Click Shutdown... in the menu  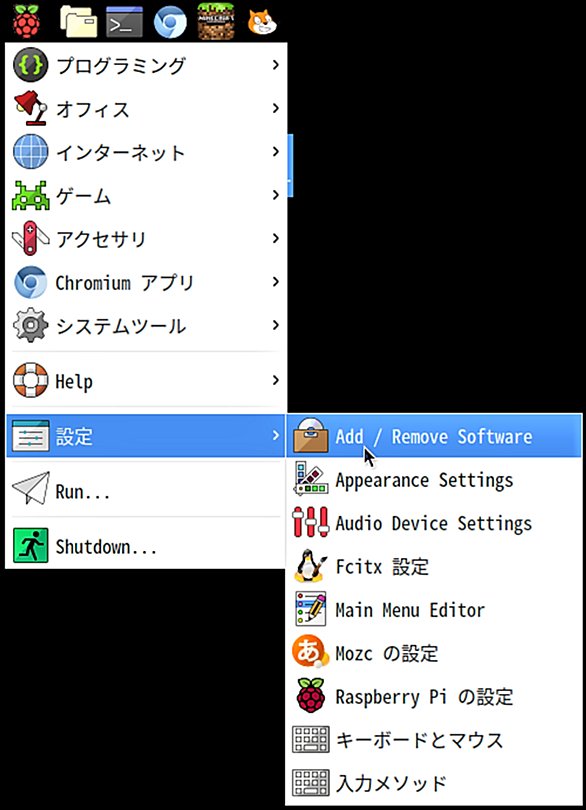146,546
